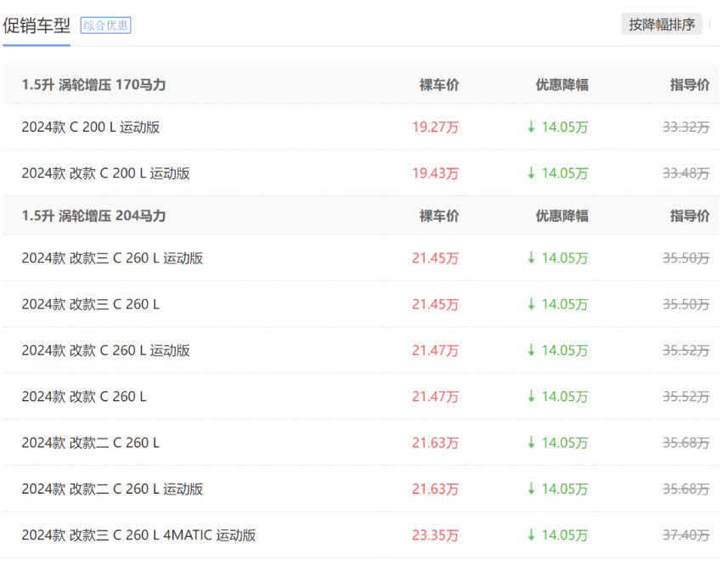Click discount arrow in 4MATIC 运动版 row
The height and width of the screenshot is (571, 728).
coord(532,535)
